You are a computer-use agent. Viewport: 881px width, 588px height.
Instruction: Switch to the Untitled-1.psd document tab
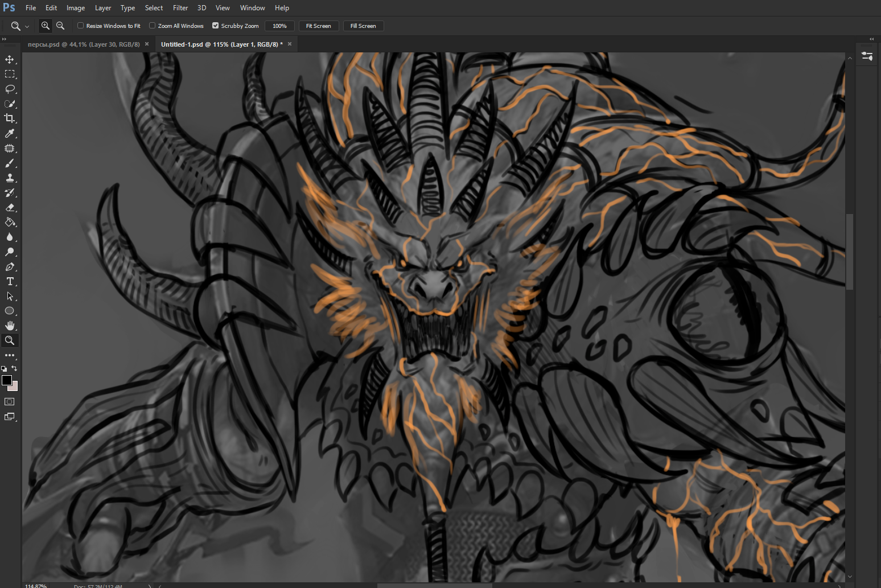coord(222,44)
